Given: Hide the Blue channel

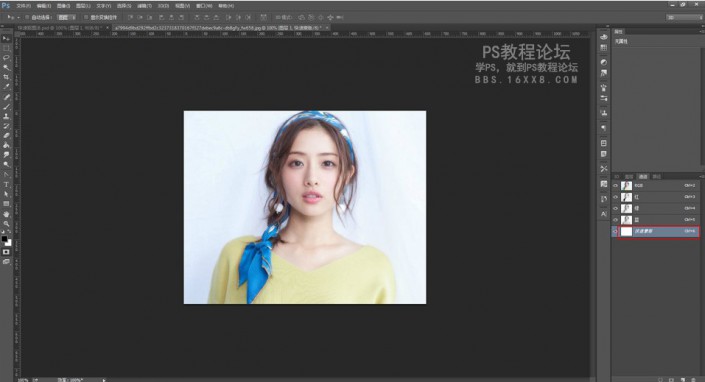Looking at the screenshot, I should click(x=616, y=220).
